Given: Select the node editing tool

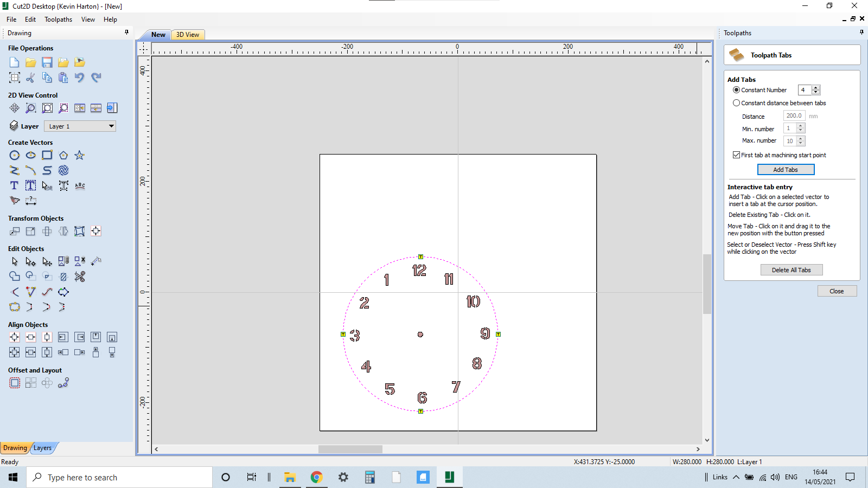Looking at the screenshot, I should point(30,261).
